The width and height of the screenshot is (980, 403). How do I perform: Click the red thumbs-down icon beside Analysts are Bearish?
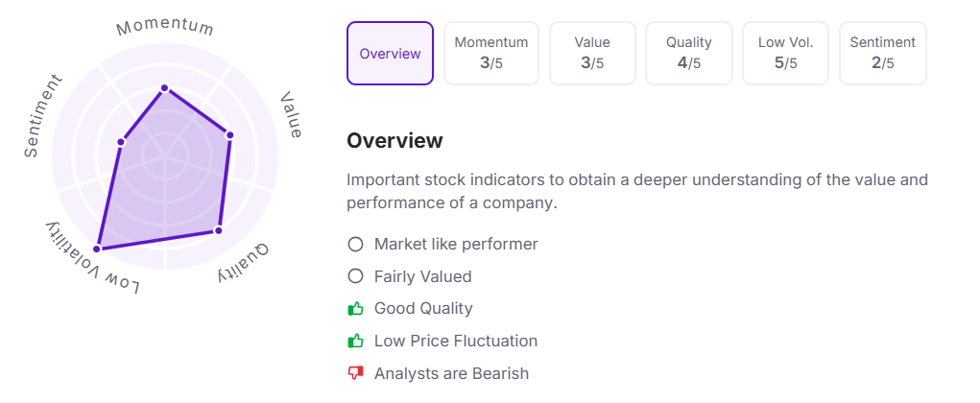tap(355, 373)
